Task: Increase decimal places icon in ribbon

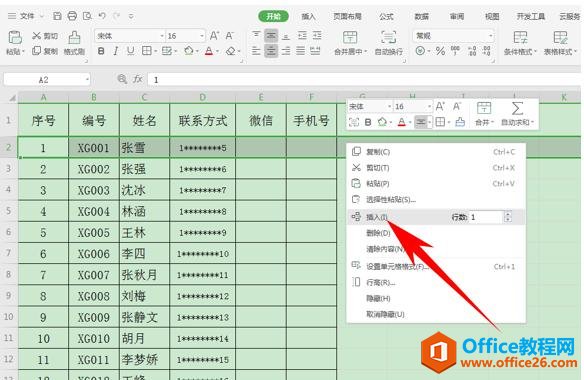Action: (x=472, y=51)
